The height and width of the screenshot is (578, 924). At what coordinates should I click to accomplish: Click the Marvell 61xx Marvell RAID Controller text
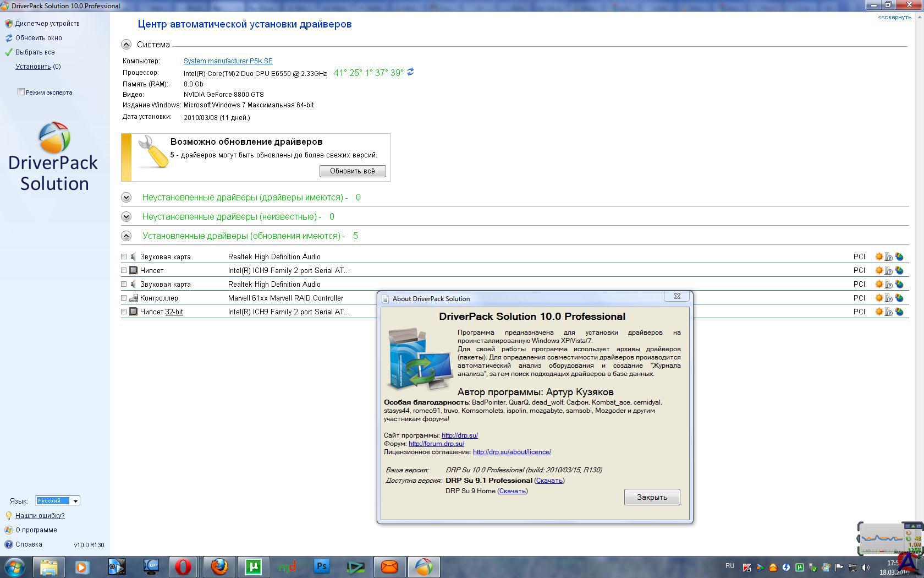[285, 298]
